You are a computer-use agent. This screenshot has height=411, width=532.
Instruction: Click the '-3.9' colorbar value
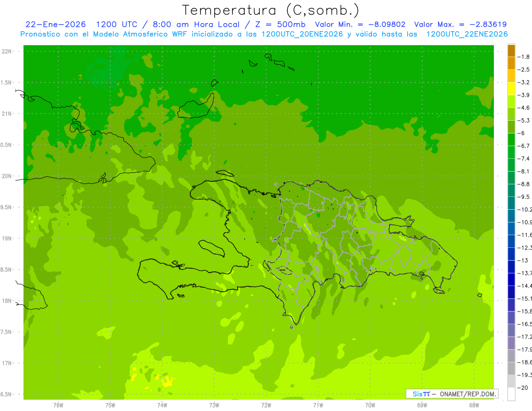(x=523, y=95)
